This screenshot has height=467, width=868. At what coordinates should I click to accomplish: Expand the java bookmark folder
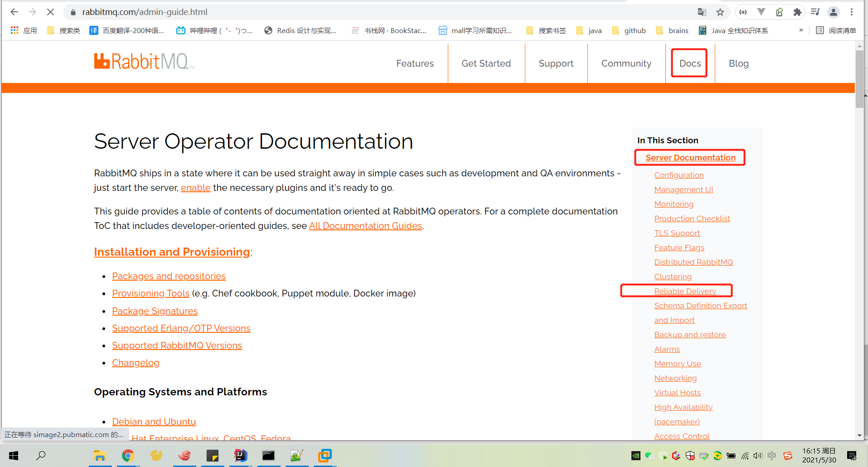point(589,30)
